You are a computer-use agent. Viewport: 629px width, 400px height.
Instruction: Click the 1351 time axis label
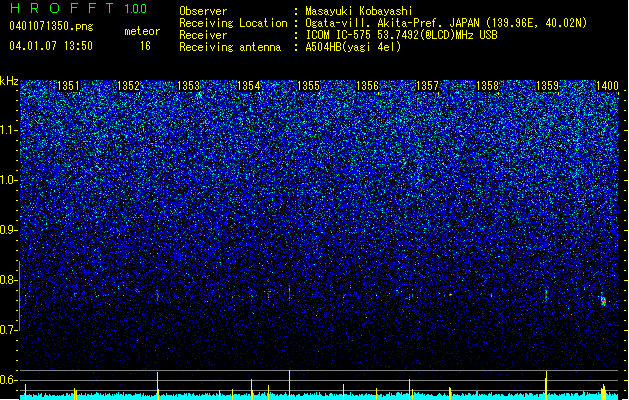69,86
